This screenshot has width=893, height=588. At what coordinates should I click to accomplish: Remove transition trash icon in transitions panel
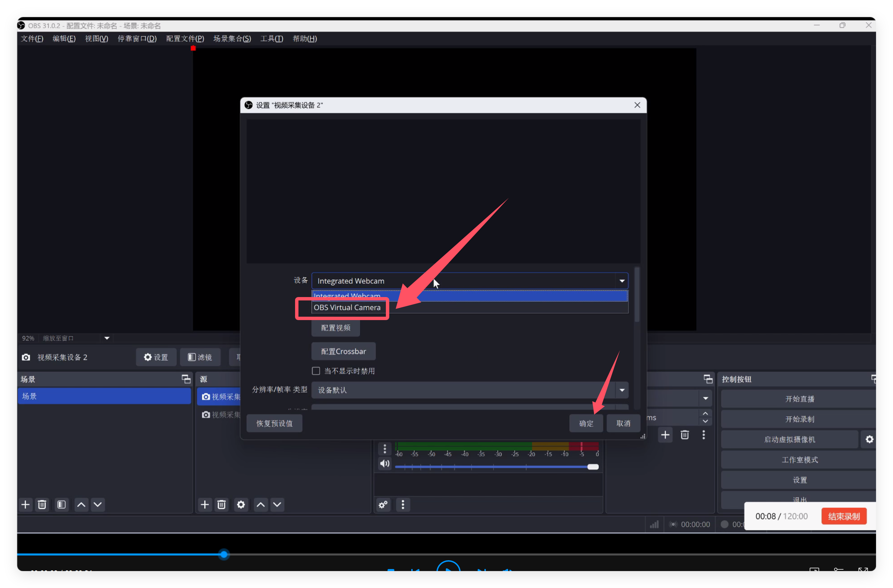click(x=685, y=435)
